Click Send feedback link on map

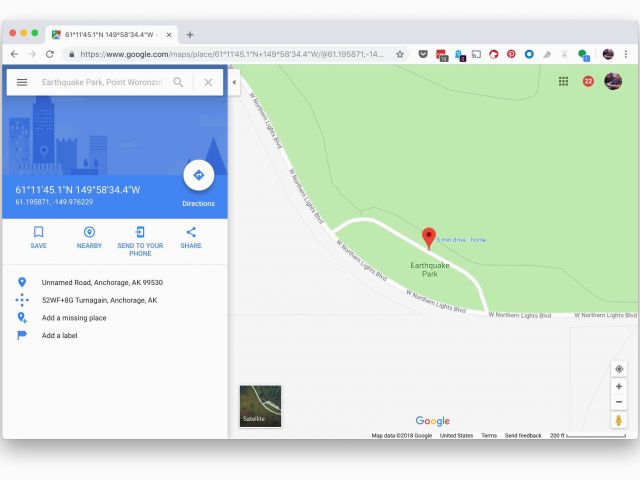(523, 436)
